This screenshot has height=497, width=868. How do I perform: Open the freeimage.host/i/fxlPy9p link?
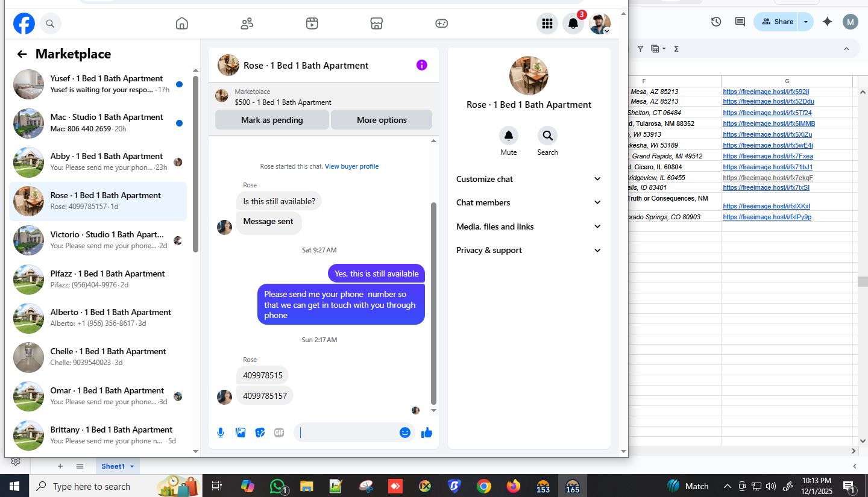click(767, 217)
